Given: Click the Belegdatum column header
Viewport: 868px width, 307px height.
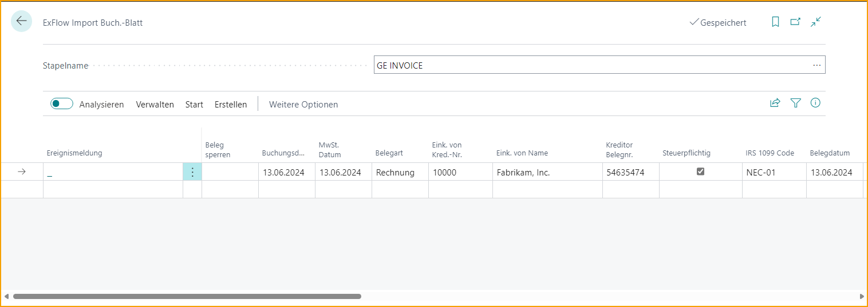Looking at the screenshot, I should (x=830, y=153).
